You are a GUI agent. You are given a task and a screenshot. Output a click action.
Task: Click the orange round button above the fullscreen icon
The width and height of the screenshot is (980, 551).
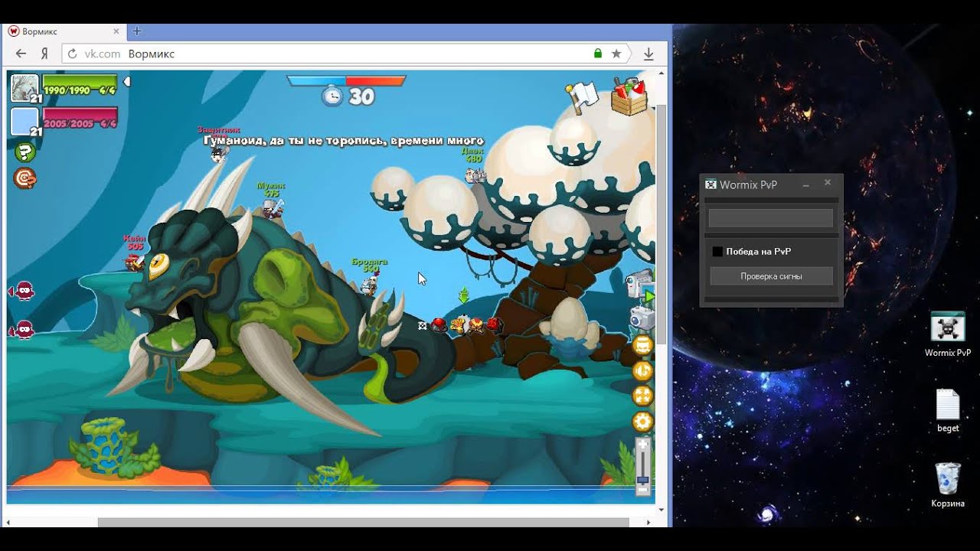[642, 371]
